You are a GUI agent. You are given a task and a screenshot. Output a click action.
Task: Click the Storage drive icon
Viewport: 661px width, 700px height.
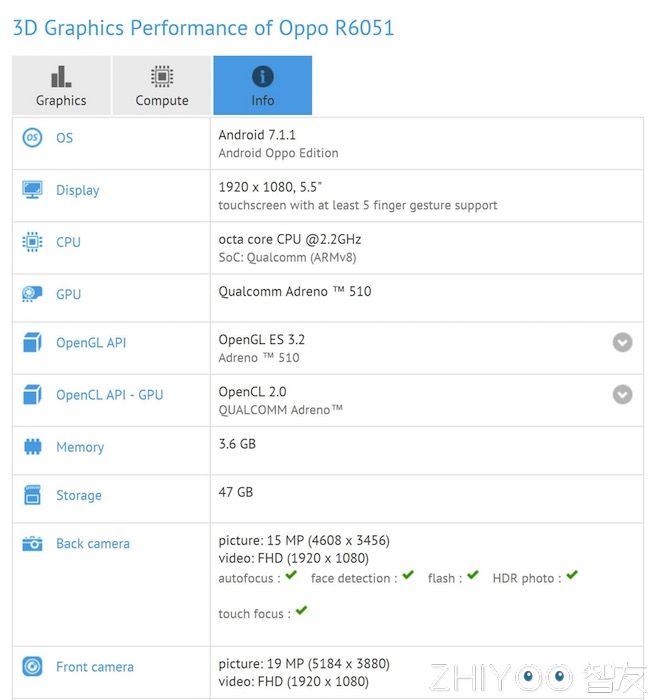[x=33, y=495]
